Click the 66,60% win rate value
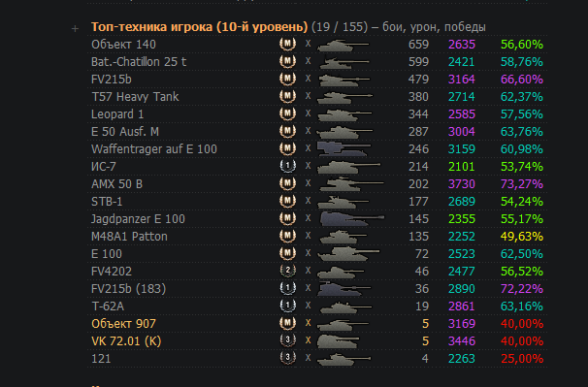 pos(522,80)
